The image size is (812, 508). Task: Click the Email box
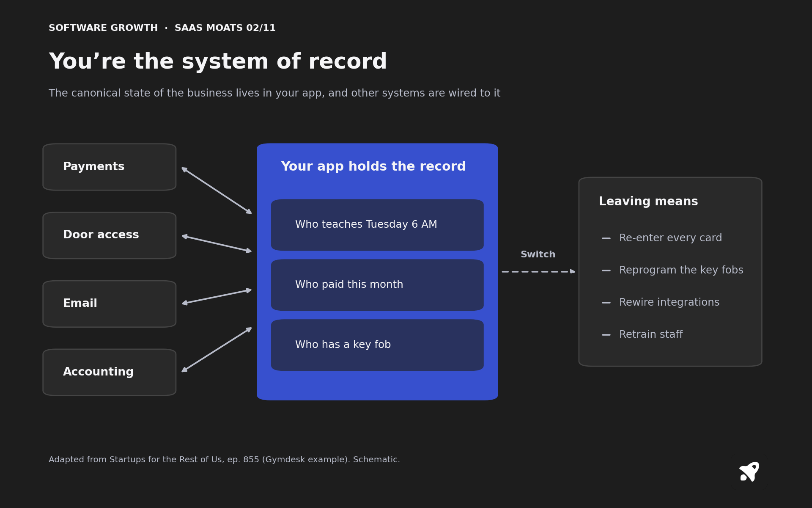[110, 304]
